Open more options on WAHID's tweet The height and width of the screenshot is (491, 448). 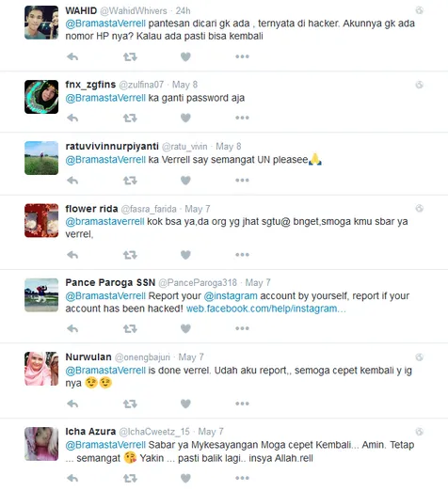point(242,56)
